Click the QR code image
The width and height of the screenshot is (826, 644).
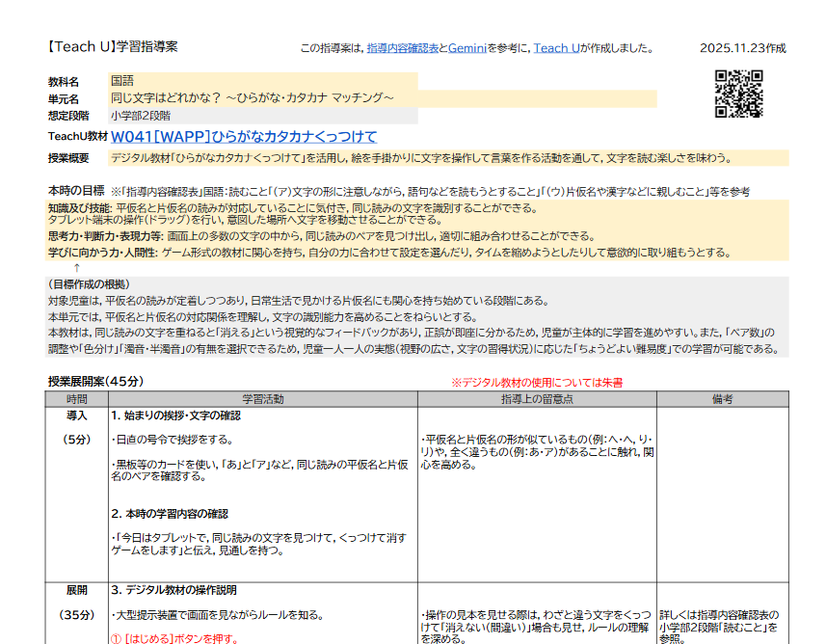pyautogui.click(x=738, y=94)
